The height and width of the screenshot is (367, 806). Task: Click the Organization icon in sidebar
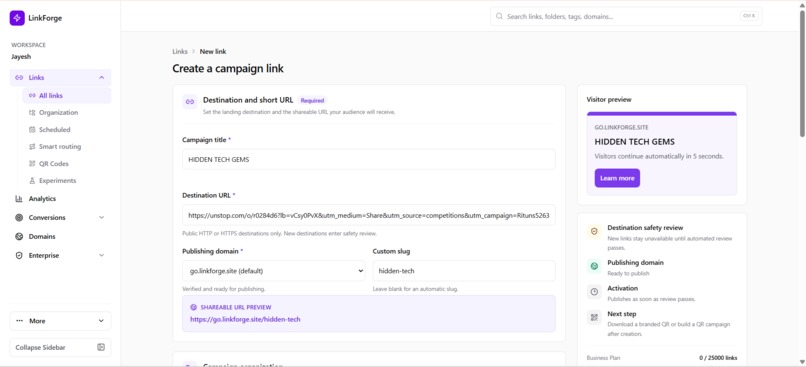tap(32, 113)
